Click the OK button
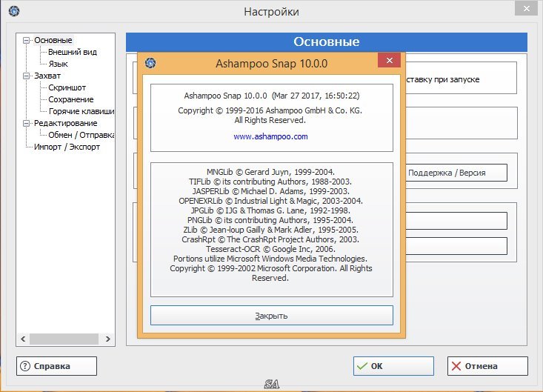This screenshot has width=543, height=392. point(393,366)
